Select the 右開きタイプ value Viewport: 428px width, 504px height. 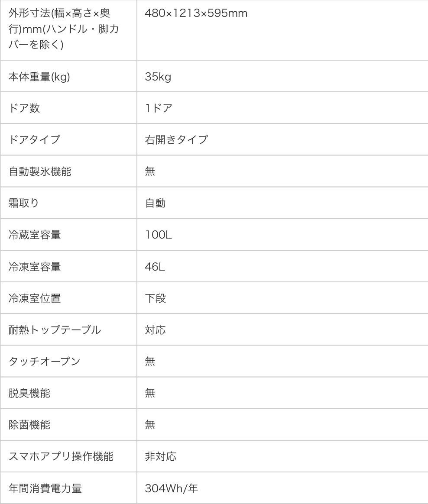point(177,139)
